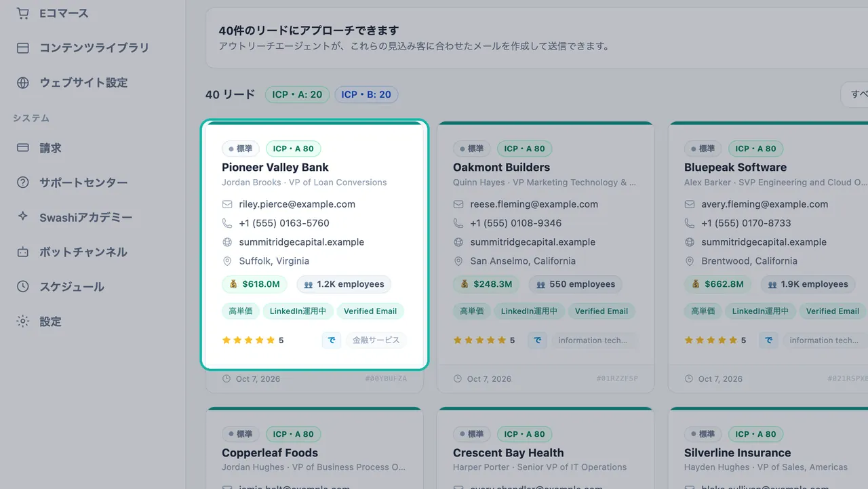Click the 標準 badge on Pioneer Valley Bank

(241, 149)
